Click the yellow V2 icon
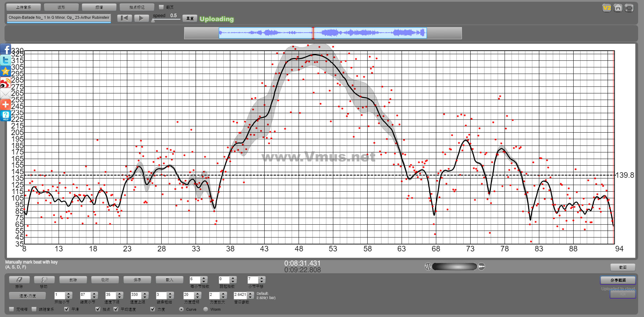 coord(607,8)
